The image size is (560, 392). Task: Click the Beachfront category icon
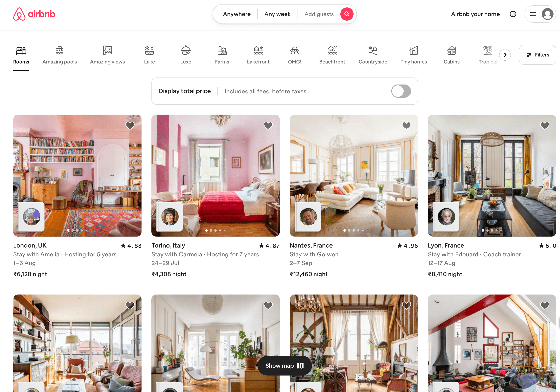click(x=333, y=54)
